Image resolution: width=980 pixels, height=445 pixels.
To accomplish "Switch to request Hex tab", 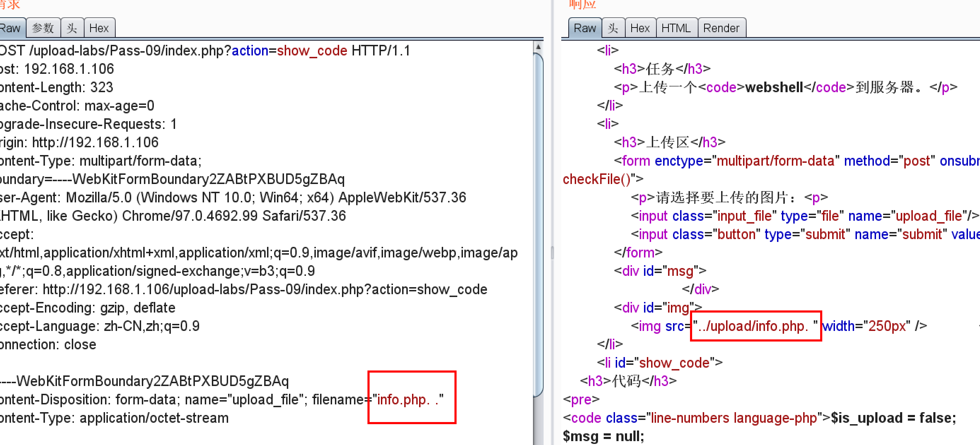I will pyautogui.click(x=99, y=28).
